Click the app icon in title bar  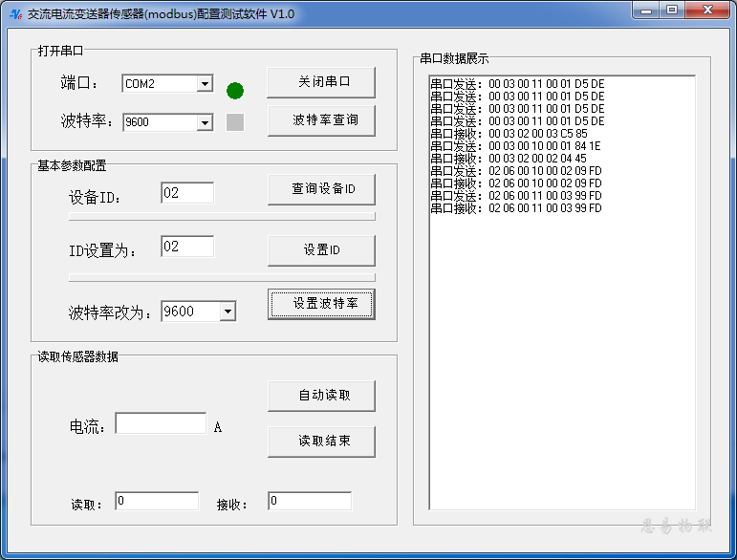[15, 13]
